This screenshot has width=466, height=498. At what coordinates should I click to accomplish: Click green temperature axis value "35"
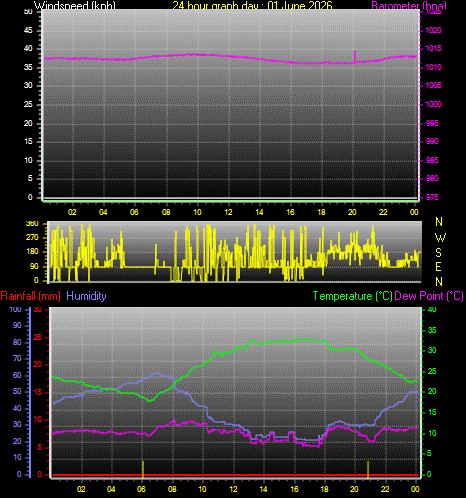[432, 330]
